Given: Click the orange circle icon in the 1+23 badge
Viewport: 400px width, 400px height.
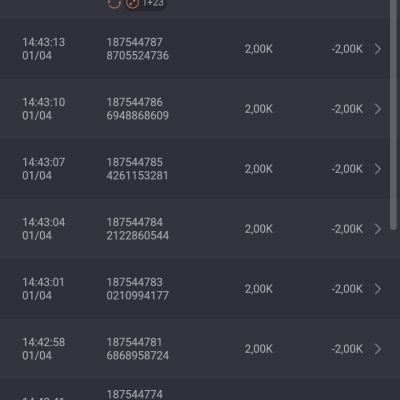Looking at the screenshot, I should 132,4.
